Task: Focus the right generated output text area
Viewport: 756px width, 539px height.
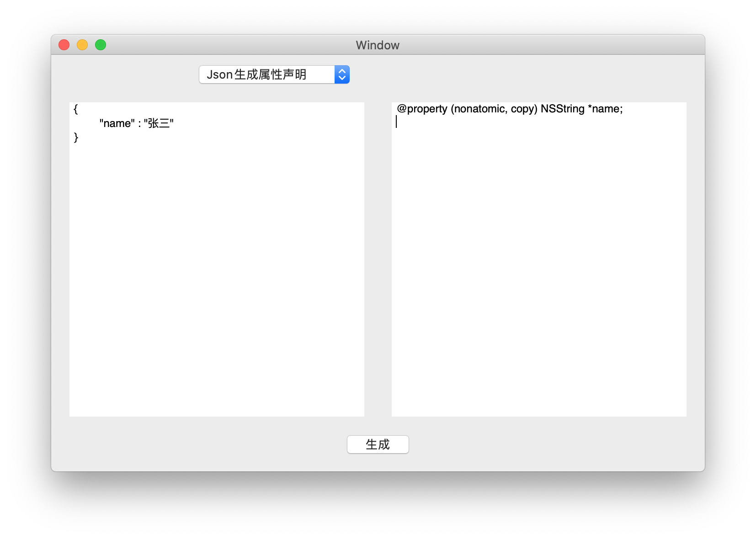Action: click(x=539, y=259)
